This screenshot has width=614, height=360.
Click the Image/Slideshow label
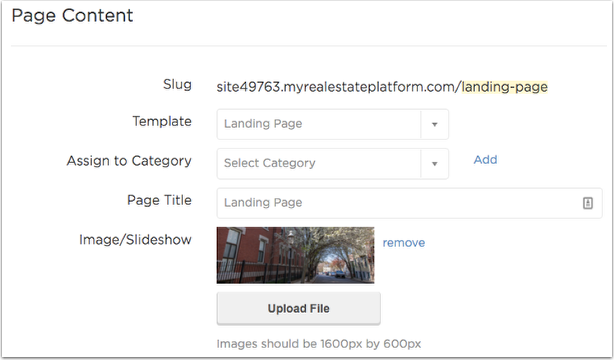(135, 239)
